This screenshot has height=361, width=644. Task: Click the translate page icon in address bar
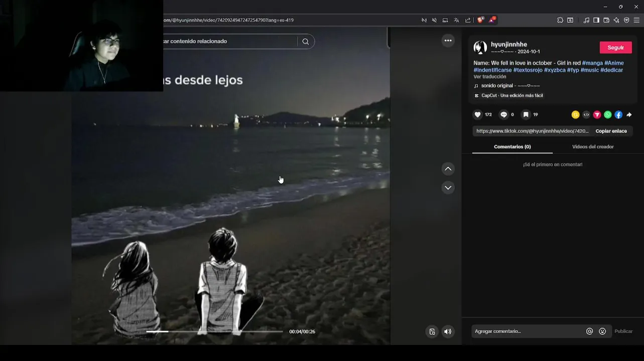(456, 20)
